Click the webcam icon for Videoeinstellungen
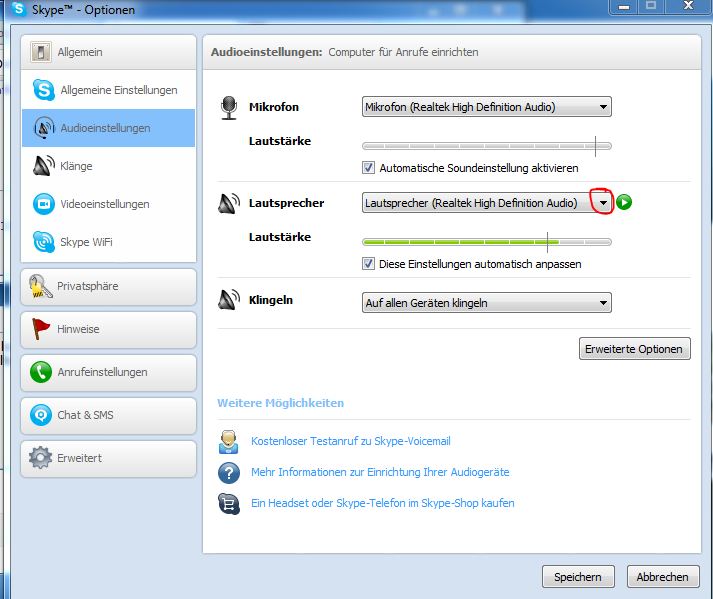Screen dimensions: 713x599 pos(44,204)
